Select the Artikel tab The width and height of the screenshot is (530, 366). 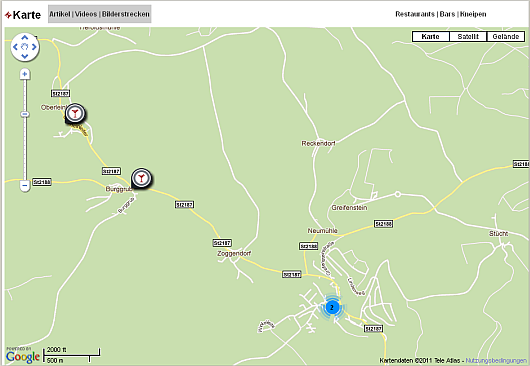point(60,14)
